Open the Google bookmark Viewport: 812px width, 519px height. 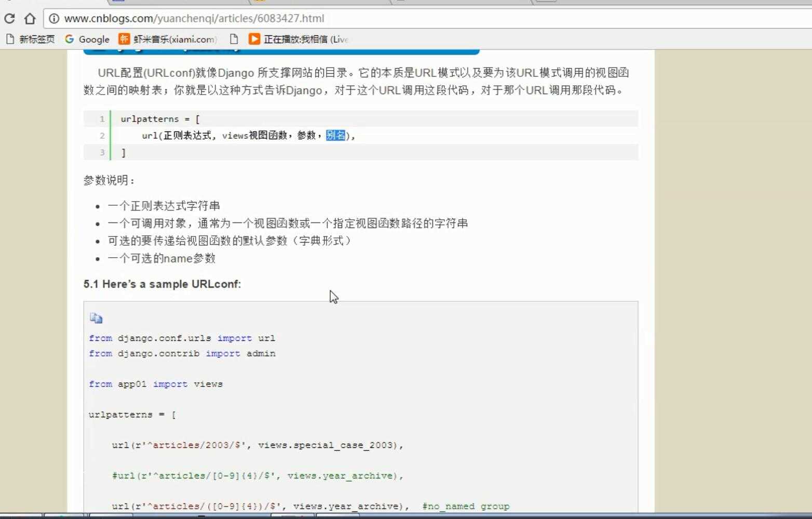pyautogui.click(x=87, y=39)
